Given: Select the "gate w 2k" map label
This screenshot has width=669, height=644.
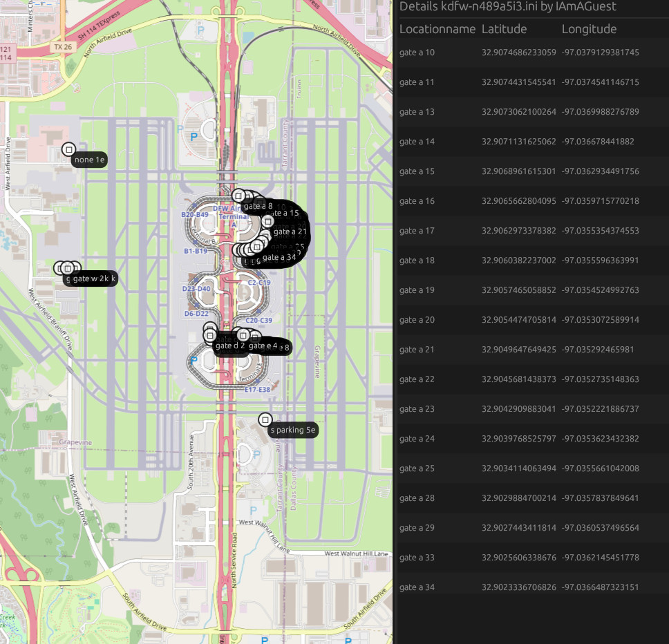Looking at the screenshot, I should tap(91, 278).
